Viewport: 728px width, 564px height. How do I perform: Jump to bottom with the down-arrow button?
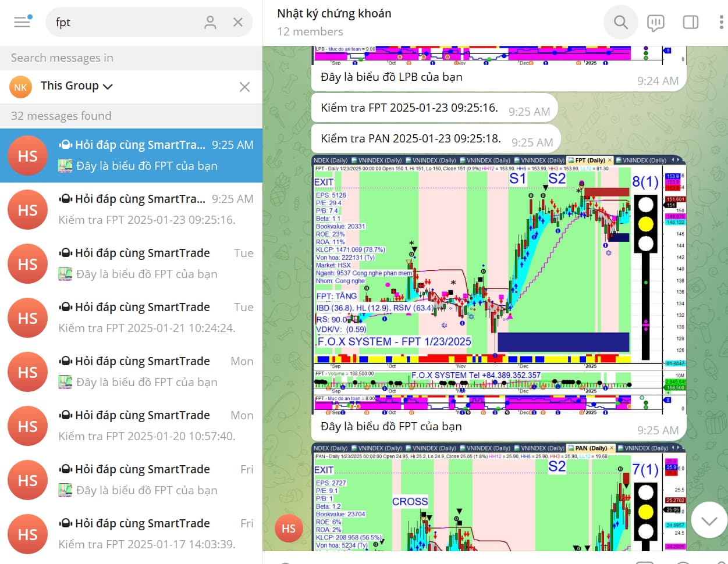[x=709, y=520]
